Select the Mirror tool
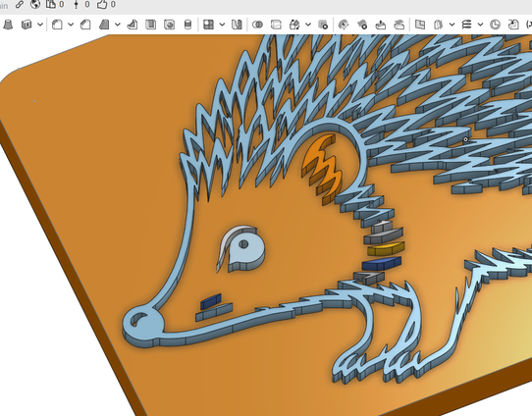The width and height of the screenshot is (532, 416). pyautogui.click(x=237, y=25)
